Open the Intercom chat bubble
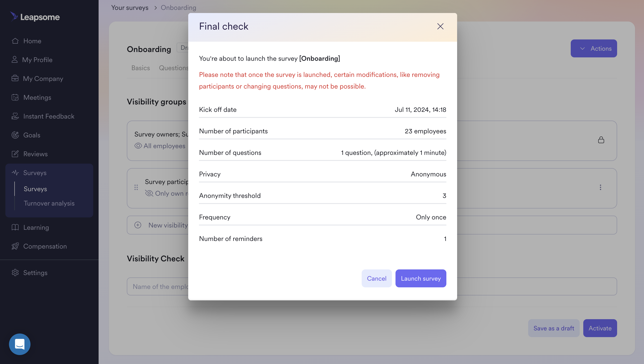 coord(20,344)
